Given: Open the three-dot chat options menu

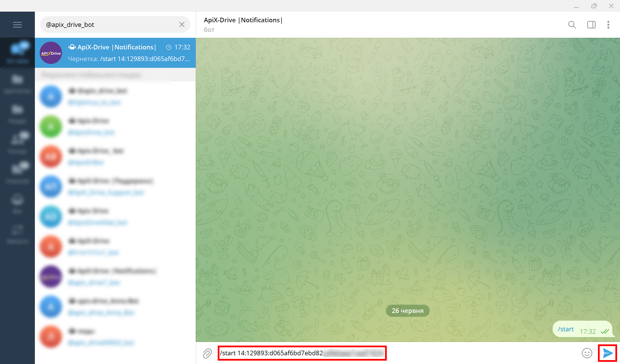Looking at the screenshot, I should pyautogui.click(x=608, y=25).
